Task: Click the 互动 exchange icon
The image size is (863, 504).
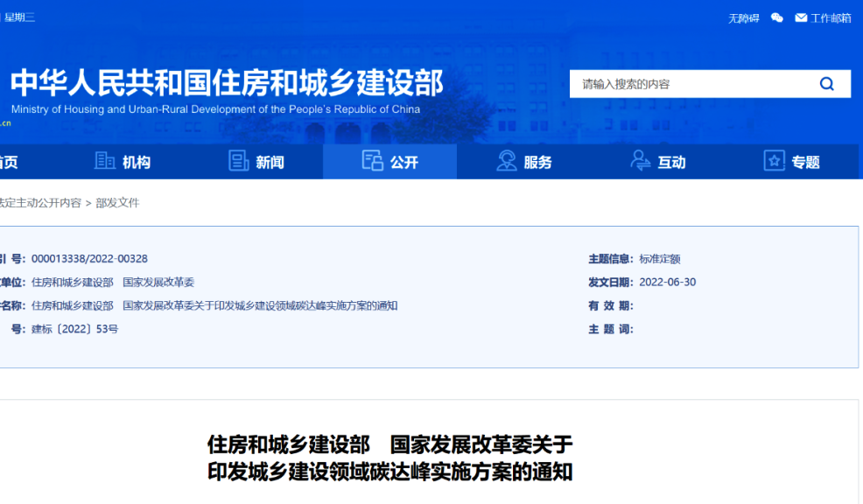Action: coord(640,161)
